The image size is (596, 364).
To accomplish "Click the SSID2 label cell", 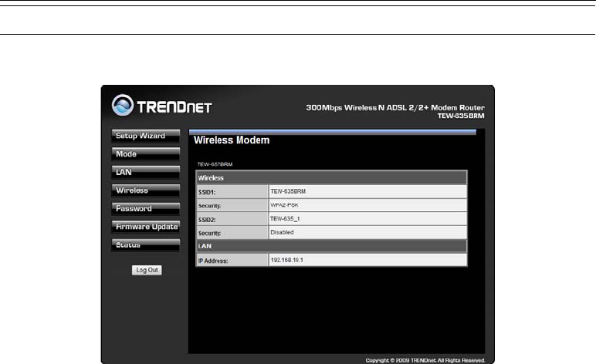I will [232, 219].
